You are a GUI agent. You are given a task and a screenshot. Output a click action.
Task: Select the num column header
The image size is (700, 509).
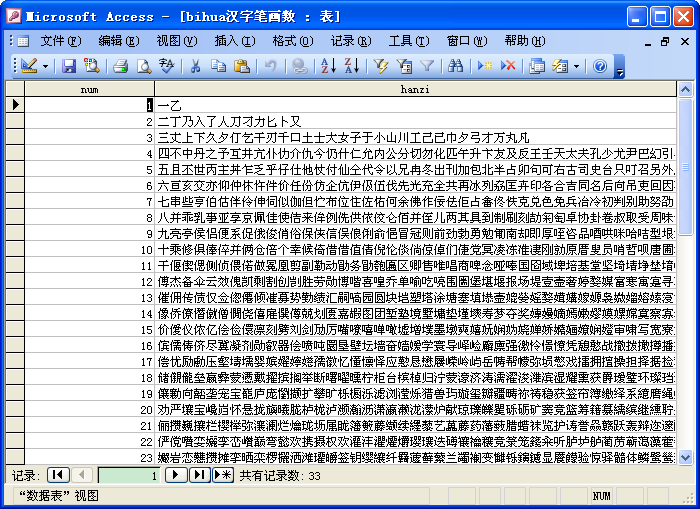click(x=89, y=89)
